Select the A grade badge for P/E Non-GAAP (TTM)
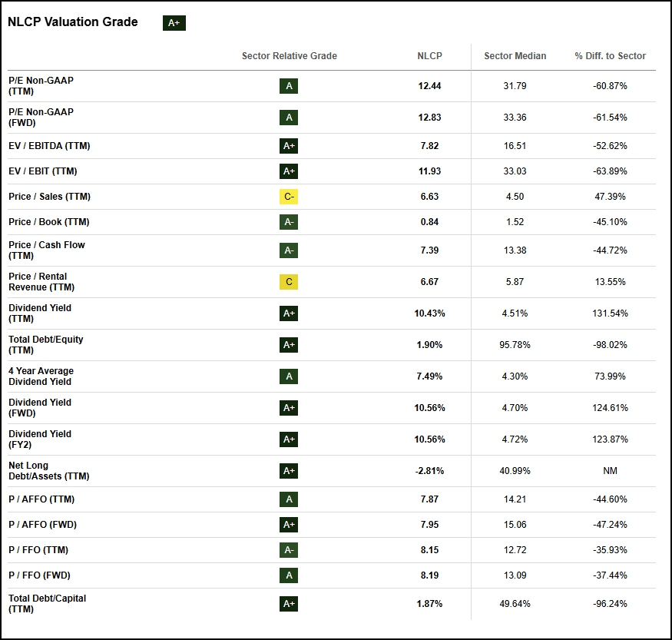 click(289, 86)
